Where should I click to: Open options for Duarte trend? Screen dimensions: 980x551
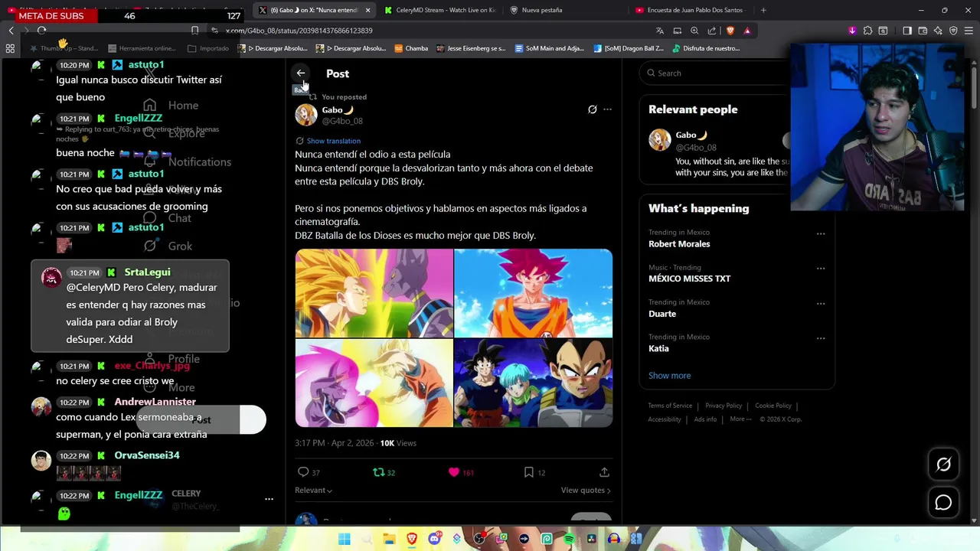[821, 303]
